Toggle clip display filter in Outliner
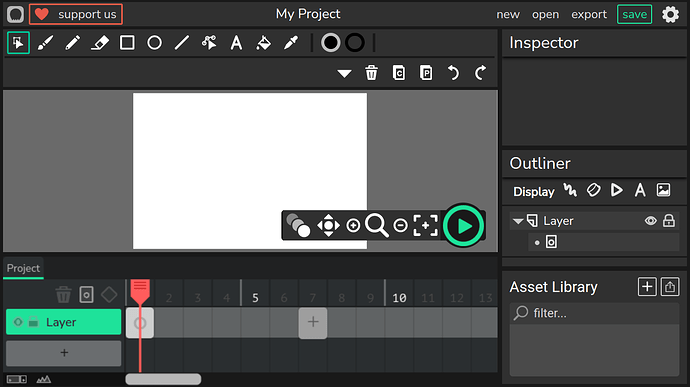This screenshot has width=690, height=387. click(617, 190)
